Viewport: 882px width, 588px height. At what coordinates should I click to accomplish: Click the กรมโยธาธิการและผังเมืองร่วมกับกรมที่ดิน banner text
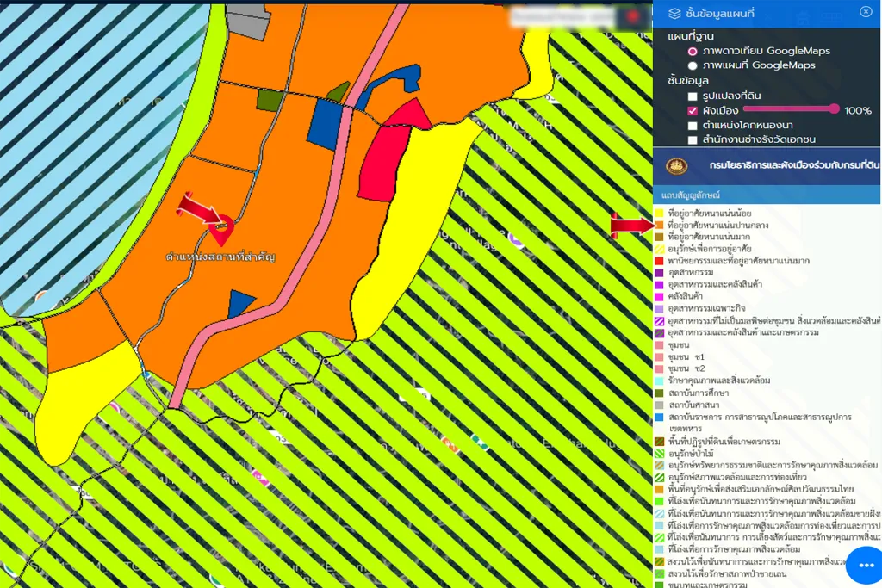point(793,165)
